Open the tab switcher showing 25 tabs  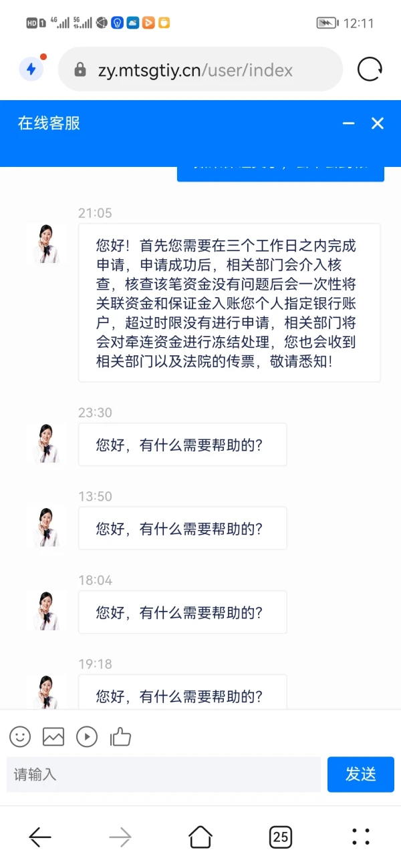pos(280,837)
